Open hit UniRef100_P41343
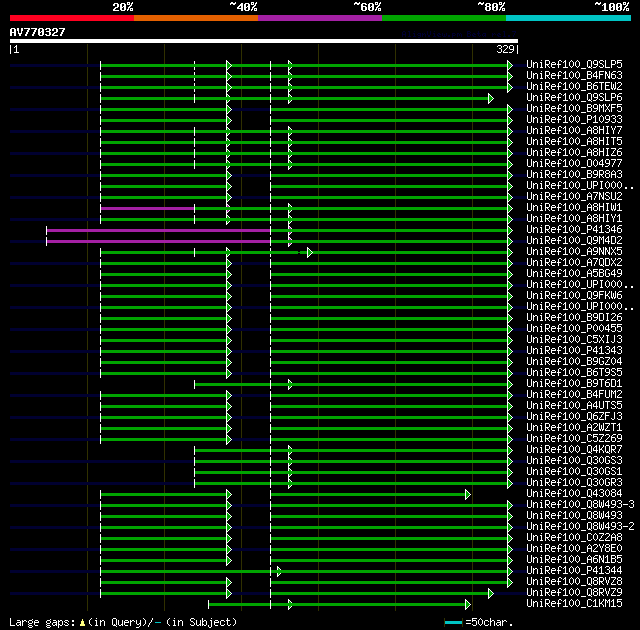The width and height of the screenshot is (640, 630). (x=574, y=351)
